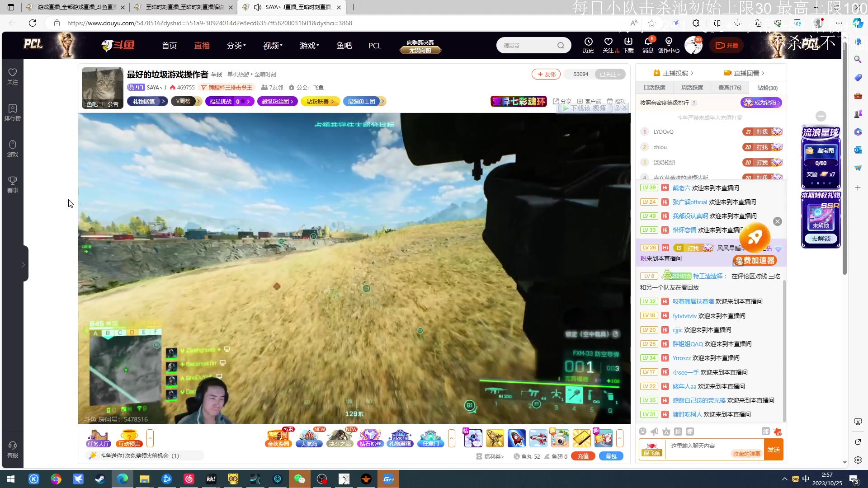Open the 游戏 games dropdown in navbar

[309, 46]
